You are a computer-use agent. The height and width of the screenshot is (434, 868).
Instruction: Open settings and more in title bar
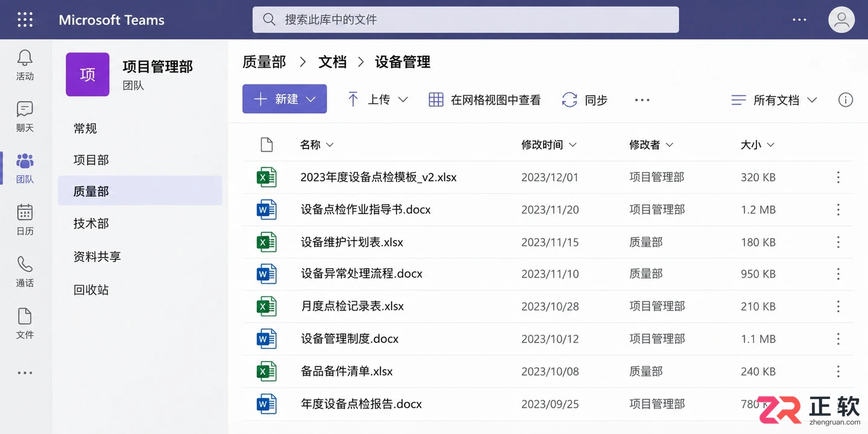(799, 20)
